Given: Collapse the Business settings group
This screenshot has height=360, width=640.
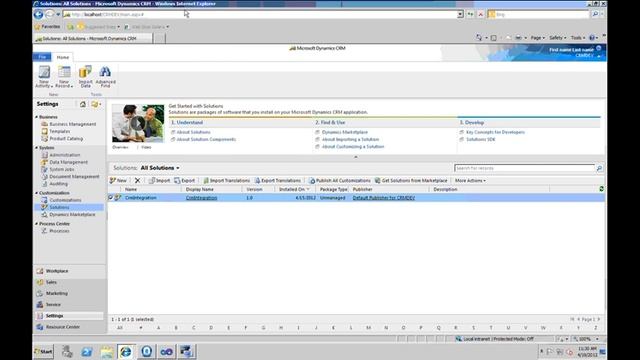Looking at the screenshot, I should 36,117.
